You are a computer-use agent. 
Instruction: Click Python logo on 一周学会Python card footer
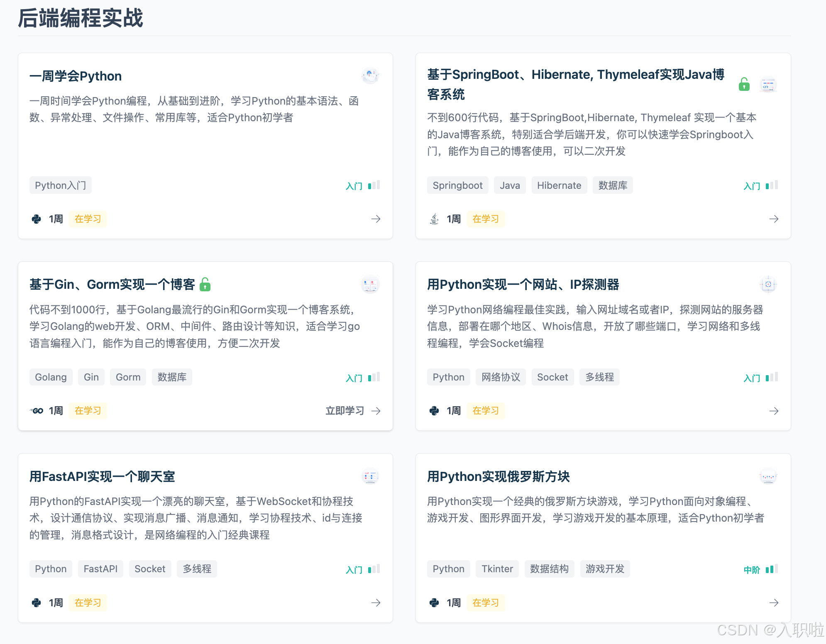pyautogui.click(x=37, y=219)
